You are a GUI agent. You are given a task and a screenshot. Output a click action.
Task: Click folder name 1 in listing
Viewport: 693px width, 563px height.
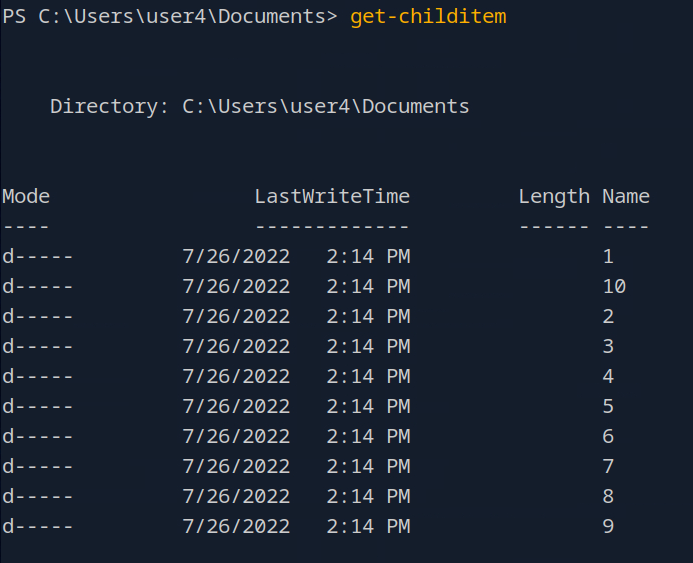coord(608,257)
